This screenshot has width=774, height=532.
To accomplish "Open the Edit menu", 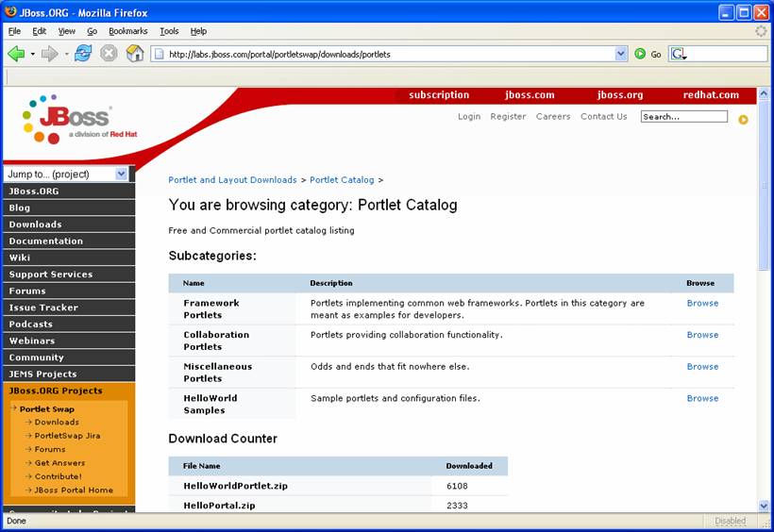I will (39, 31).
